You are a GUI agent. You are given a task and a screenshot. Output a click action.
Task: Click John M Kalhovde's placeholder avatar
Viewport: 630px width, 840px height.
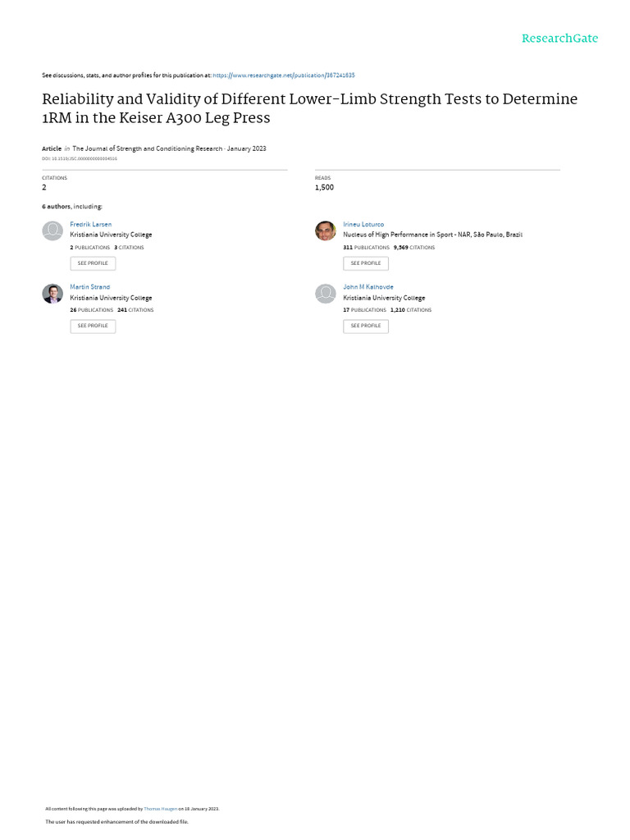[325, 294]
